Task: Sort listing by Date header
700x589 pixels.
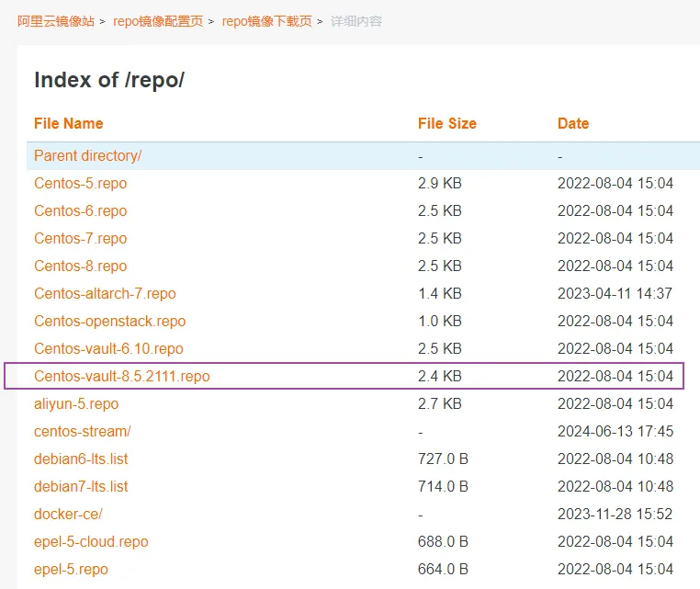Action: (572, 123)
